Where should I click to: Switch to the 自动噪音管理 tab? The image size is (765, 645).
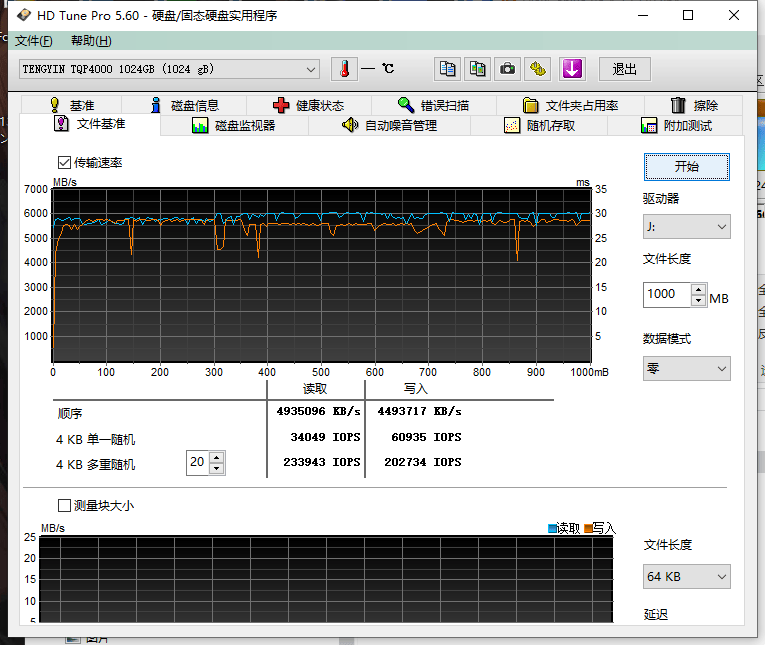tap(389, 126)
